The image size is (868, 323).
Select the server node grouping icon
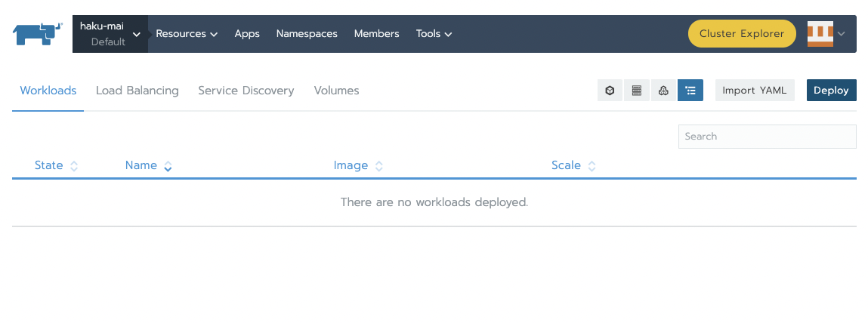[x=637, y=90]
